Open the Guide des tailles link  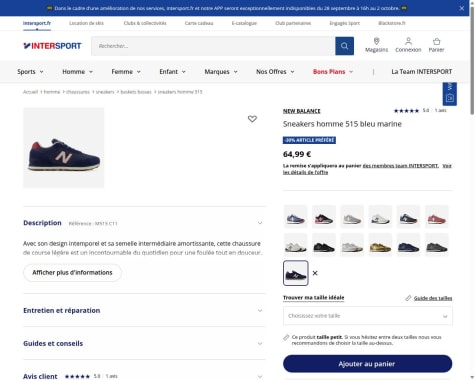[x=433, y=298]
